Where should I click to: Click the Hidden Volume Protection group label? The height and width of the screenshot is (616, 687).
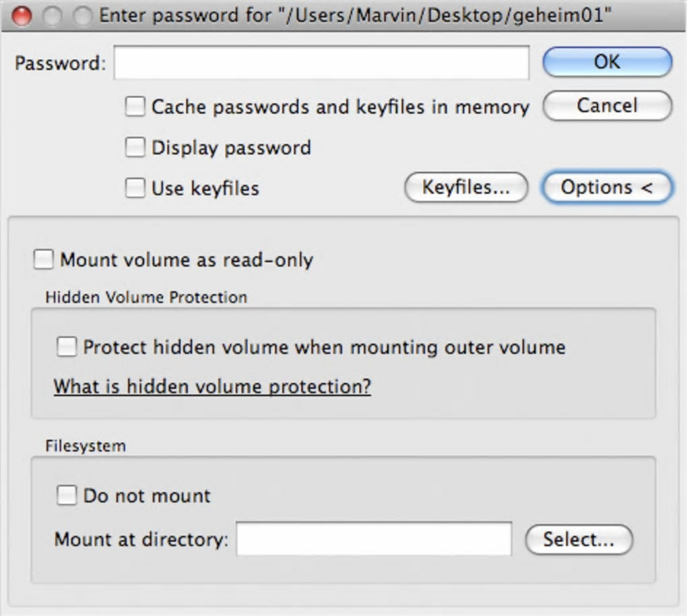pyautogui.click(x=146, y=297)
